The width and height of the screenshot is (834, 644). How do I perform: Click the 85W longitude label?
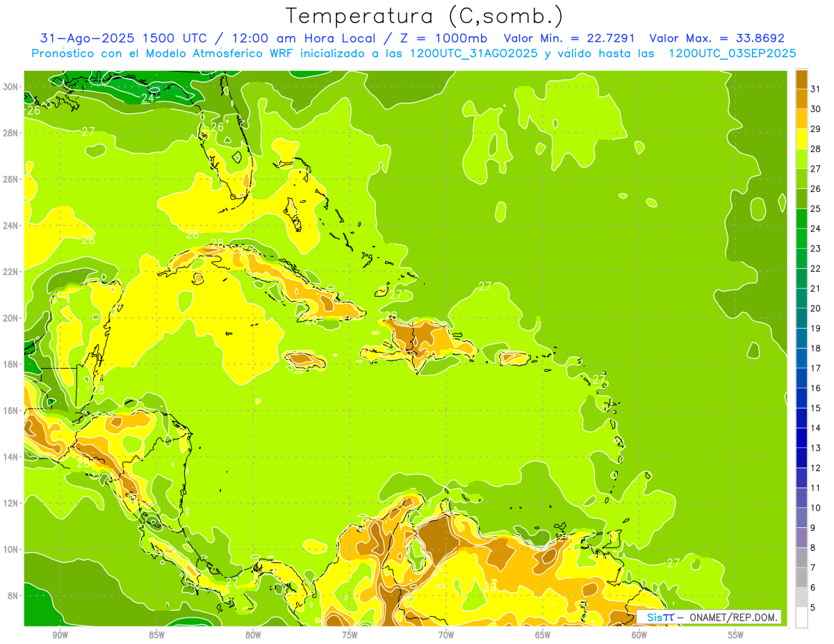[x=157, y=635]
